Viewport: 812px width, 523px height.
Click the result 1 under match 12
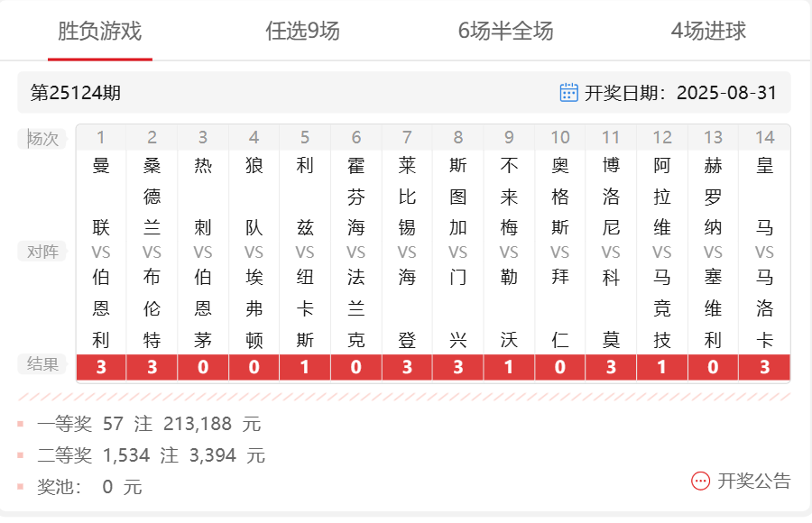tap(662, 367)
